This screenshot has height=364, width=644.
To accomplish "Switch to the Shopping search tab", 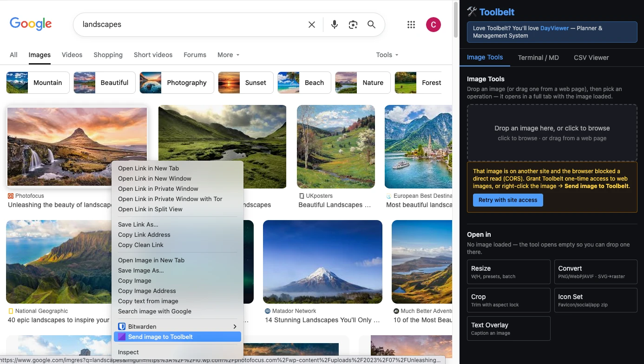I will 108,55.
